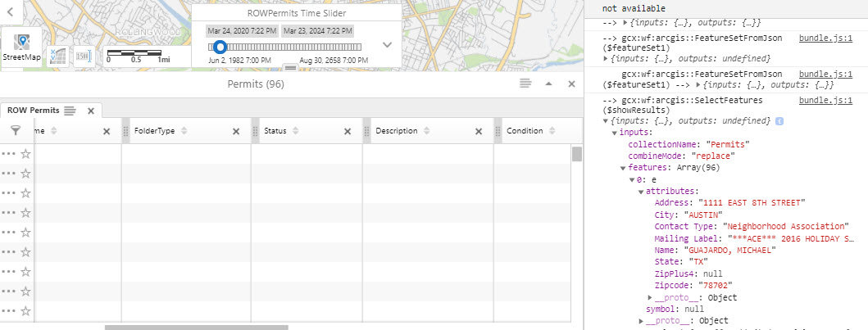Click the table horizontal scrollbar thumb
868x330 pixels.
click(x=197, y=328)
